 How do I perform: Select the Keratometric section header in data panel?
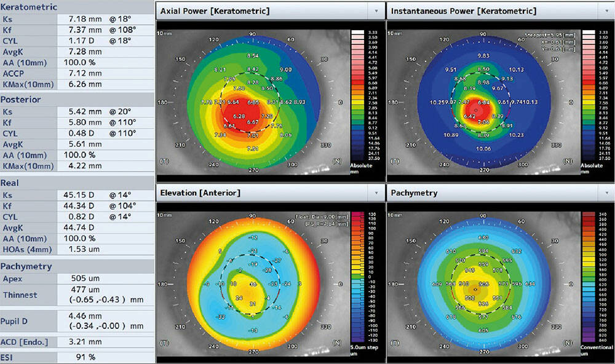point(29,7)
